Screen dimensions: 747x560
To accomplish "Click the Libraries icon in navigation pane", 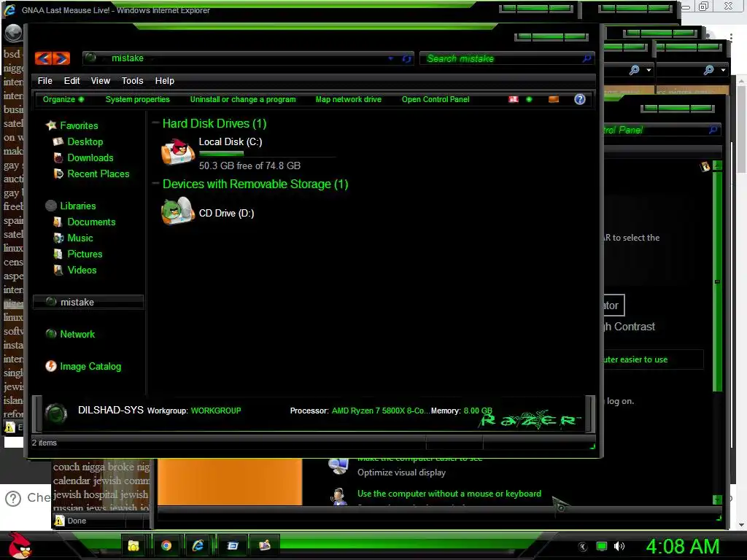I will click(51, 206).
